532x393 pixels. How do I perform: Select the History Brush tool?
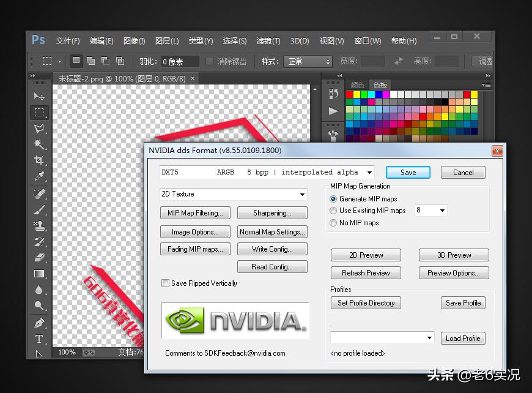point(39,242)
